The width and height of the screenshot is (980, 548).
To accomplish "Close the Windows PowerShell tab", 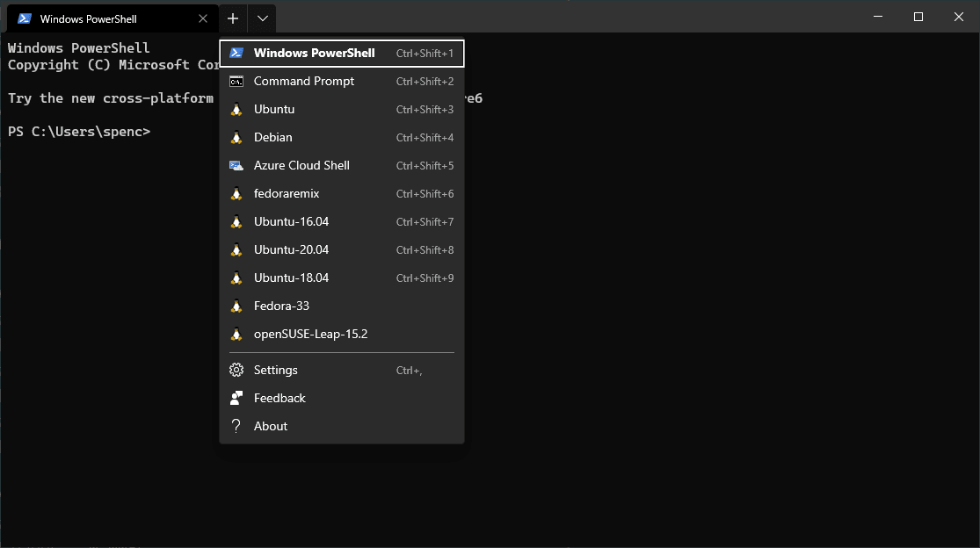I will click(x=203, y=18).
